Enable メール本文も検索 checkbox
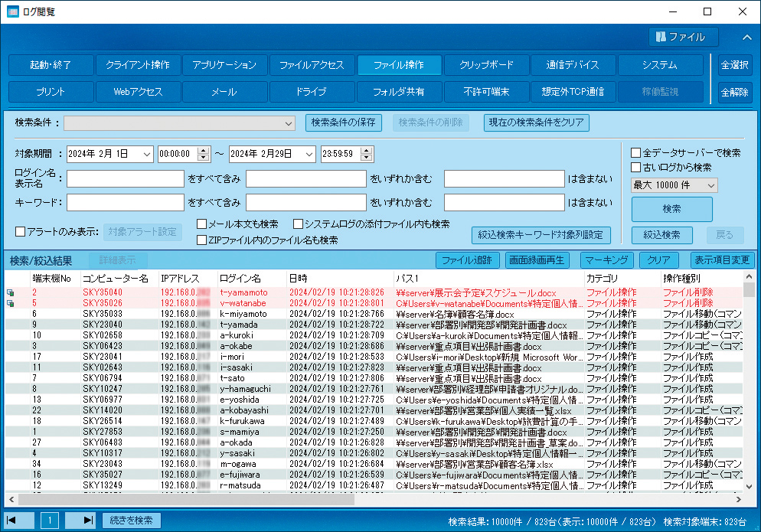761x532 pixels. pyautogui.click(x=202, y=224)
